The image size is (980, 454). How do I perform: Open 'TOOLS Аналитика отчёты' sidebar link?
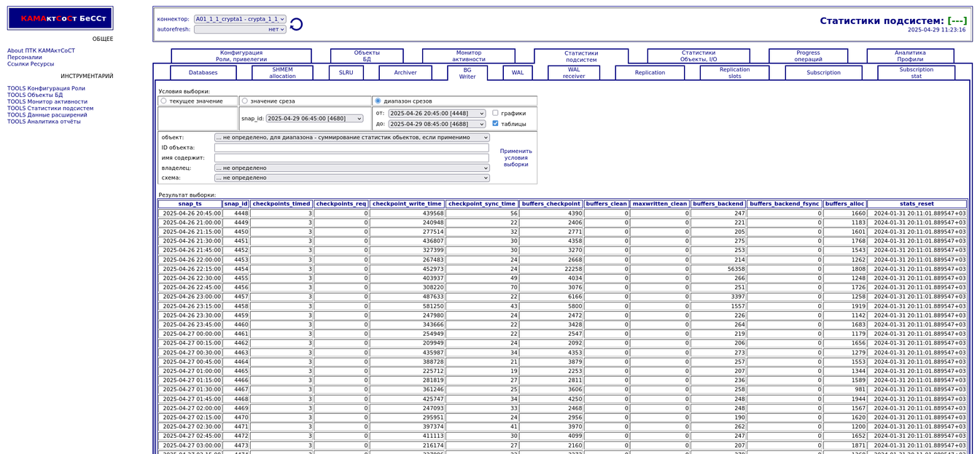(x=44, y=122)
